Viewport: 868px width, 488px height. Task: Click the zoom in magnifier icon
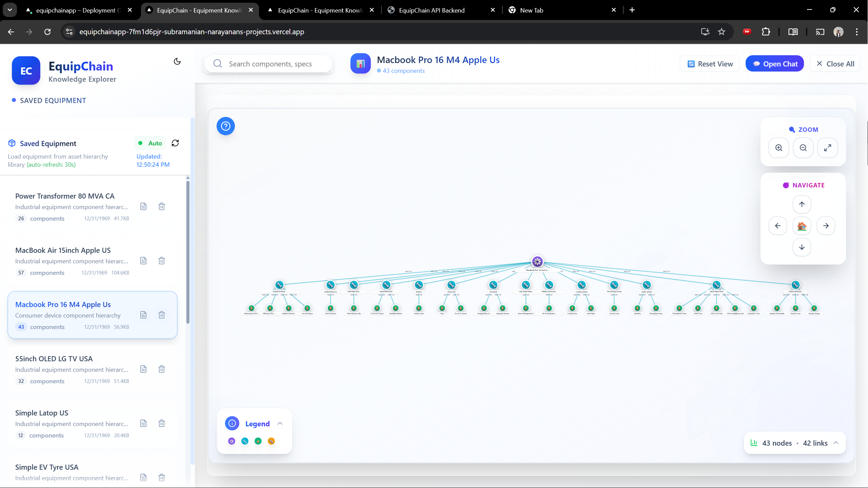779,148
